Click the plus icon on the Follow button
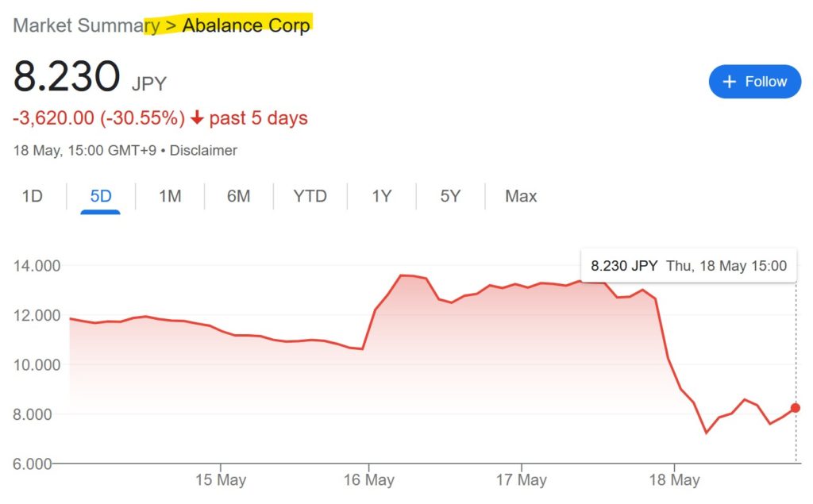The height and width of the screenshot is (504, 813). coord(729,81)
